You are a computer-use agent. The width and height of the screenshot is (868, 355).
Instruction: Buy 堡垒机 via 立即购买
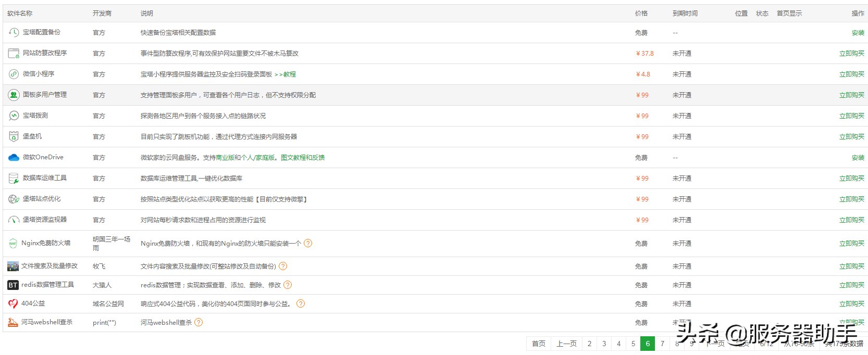851,136
